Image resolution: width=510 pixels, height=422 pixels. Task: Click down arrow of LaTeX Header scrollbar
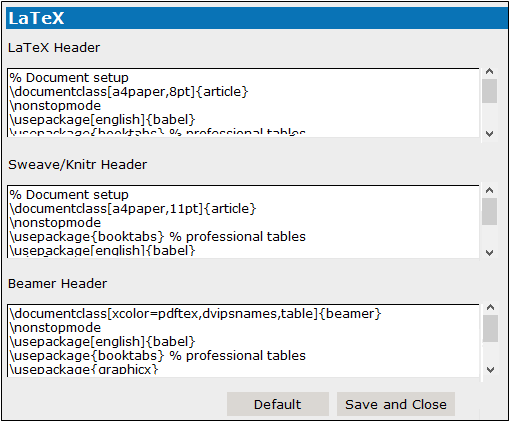coord(489,134)
